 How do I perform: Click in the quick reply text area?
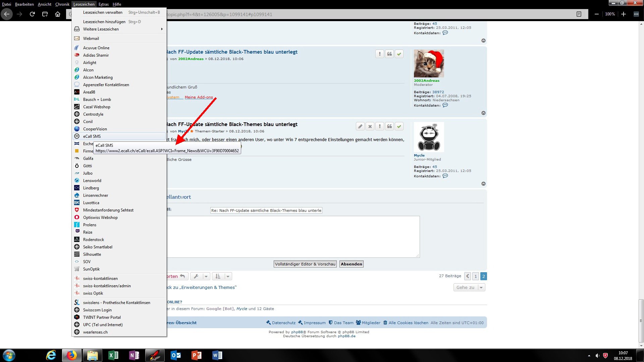[292, 237]
